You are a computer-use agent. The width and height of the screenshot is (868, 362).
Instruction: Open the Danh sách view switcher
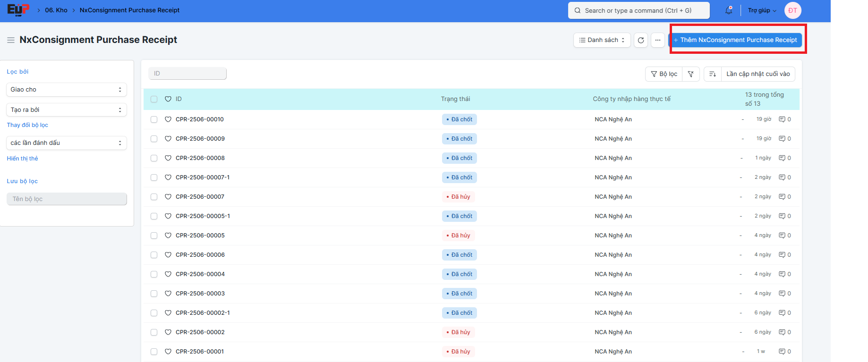[602, 40]
